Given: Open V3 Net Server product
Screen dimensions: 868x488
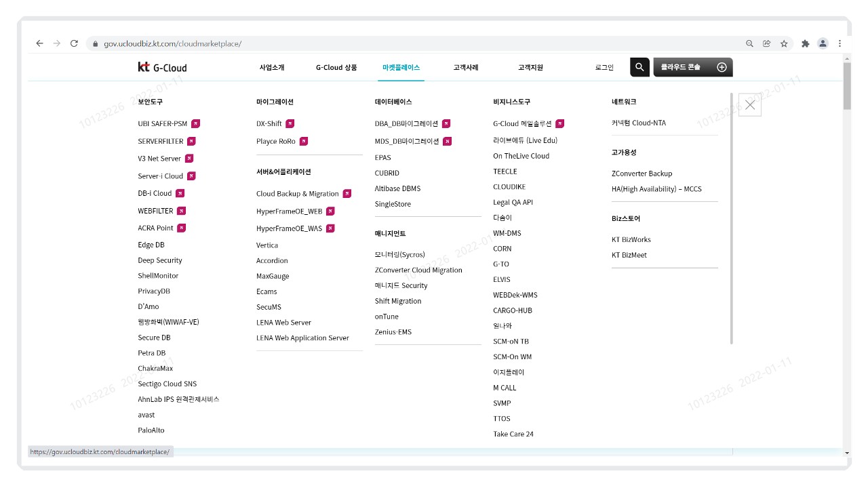Looking at the screenshot, I should pos(159,159).
